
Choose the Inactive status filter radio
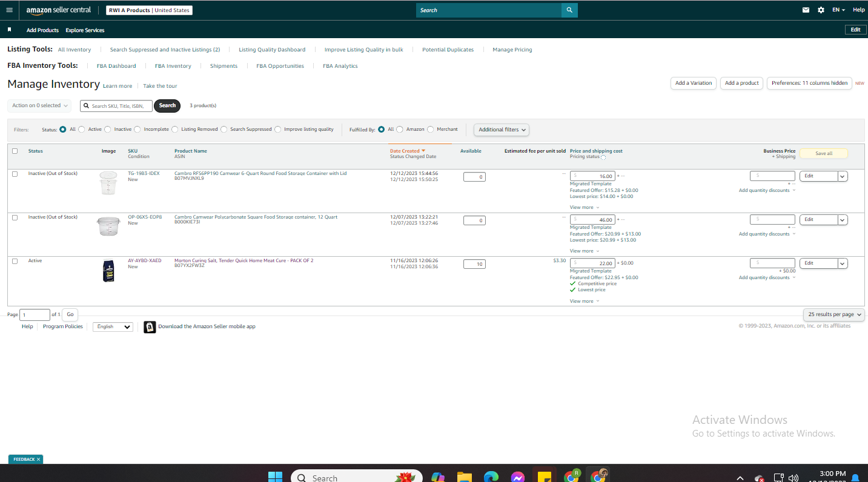(x=108, y=130)
